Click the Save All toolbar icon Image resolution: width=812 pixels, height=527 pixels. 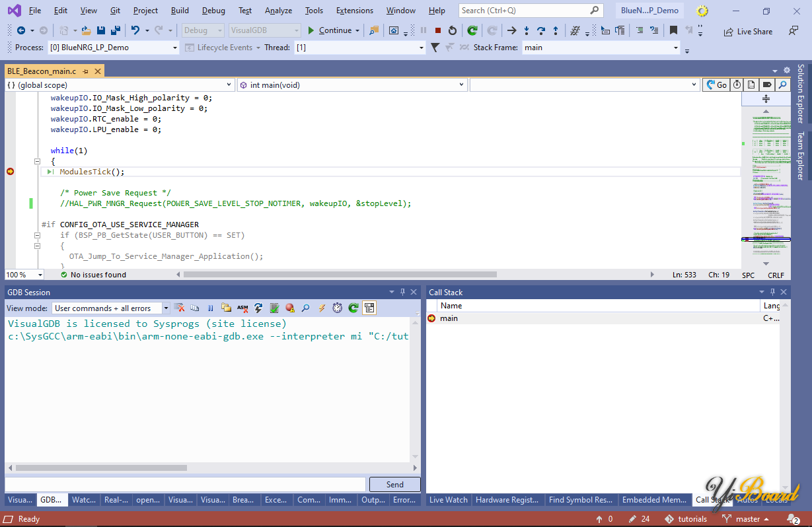pos(116,30)
